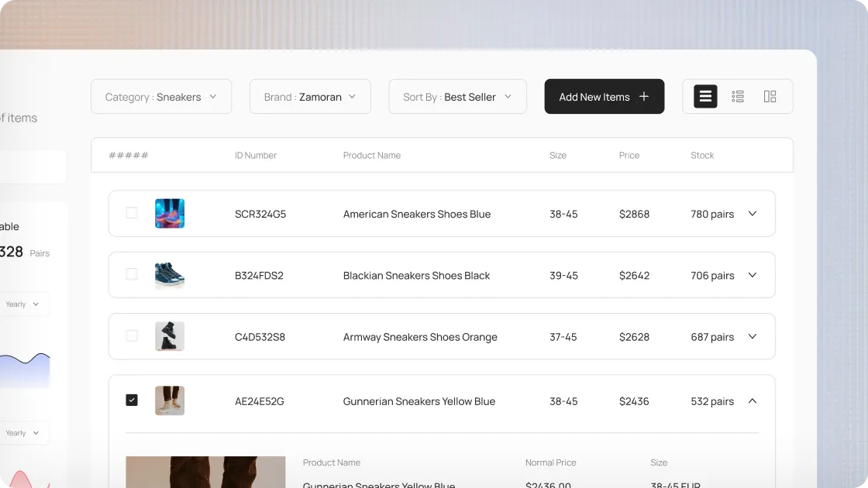Open the Category Sneakers dropdown

[x=161, y=97]
